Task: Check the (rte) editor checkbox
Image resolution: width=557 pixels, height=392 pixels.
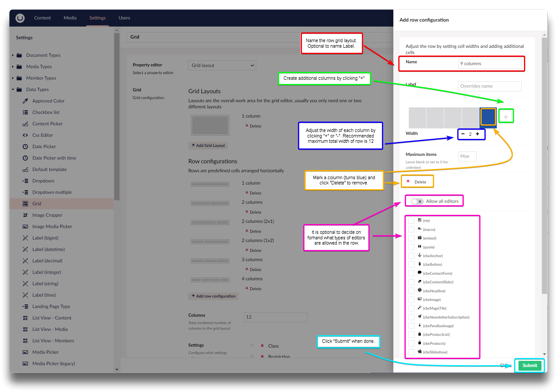Action: pos(411,221)
